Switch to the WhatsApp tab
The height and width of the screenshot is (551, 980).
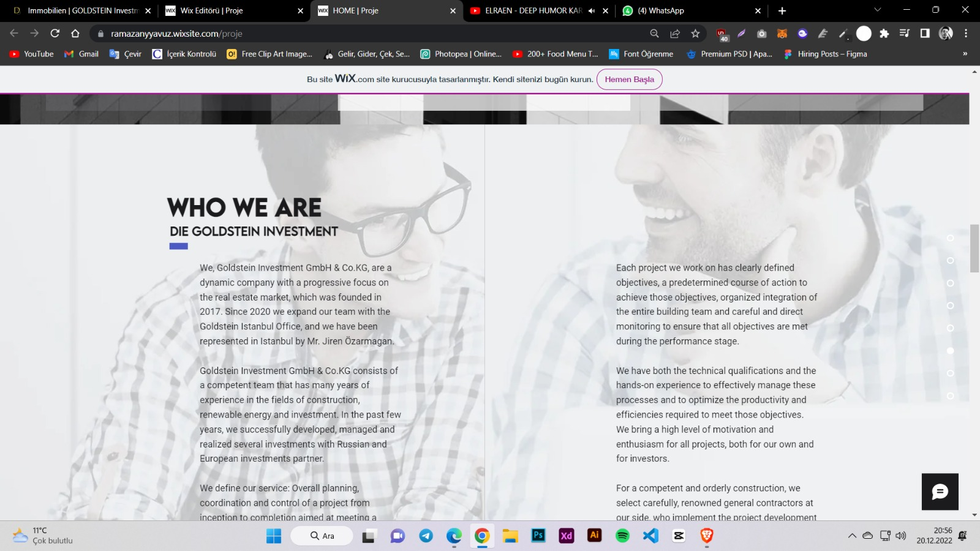[x=692, y=11]
